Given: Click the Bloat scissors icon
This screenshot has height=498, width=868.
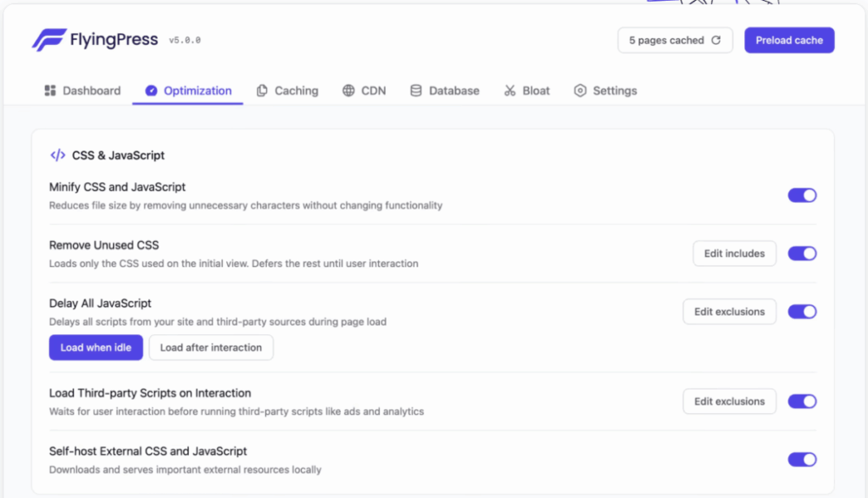Looking at the screenshot, I should point(509,91).
